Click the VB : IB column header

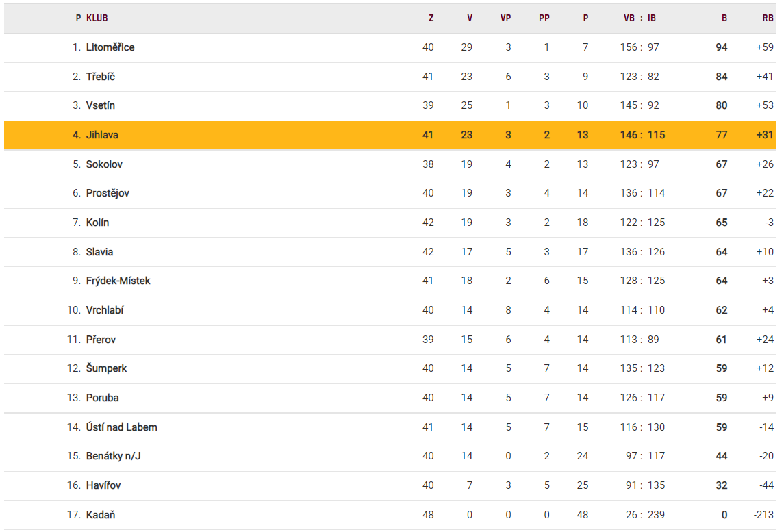(x=640, y=18)
